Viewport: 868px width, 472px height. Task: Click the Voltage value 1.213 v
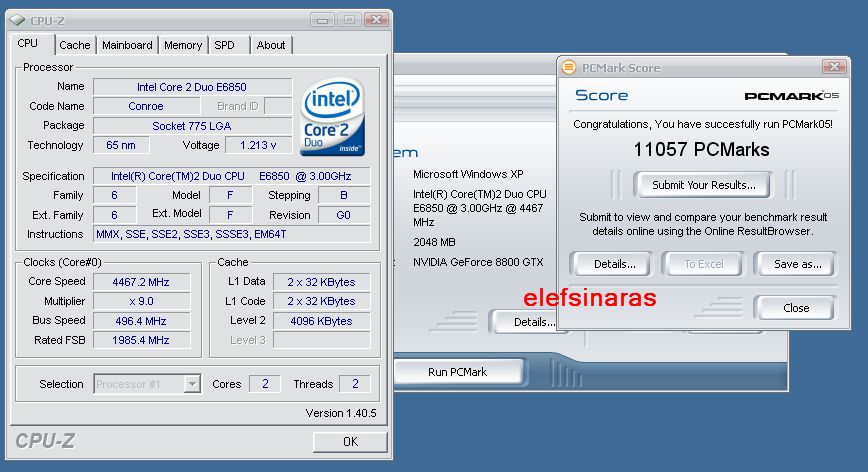tap(258, 145)
